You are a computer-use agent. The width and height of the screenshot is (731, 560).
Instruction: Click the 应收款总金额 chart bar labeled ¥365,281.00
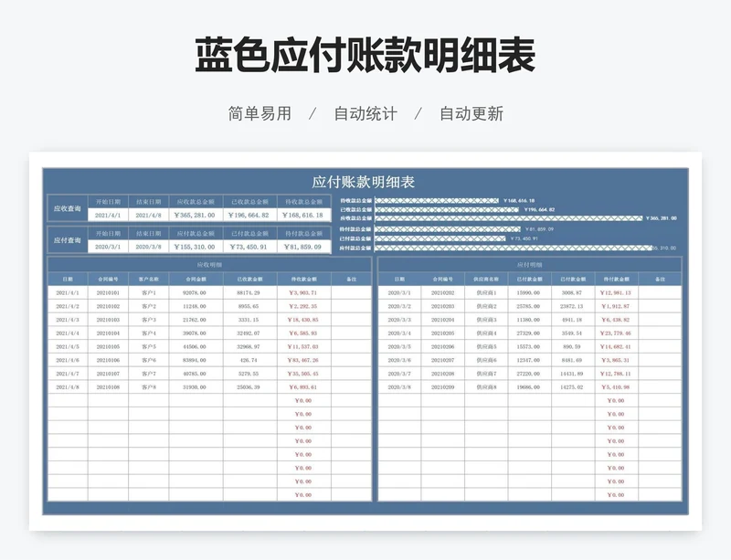(x=509, y=218)
